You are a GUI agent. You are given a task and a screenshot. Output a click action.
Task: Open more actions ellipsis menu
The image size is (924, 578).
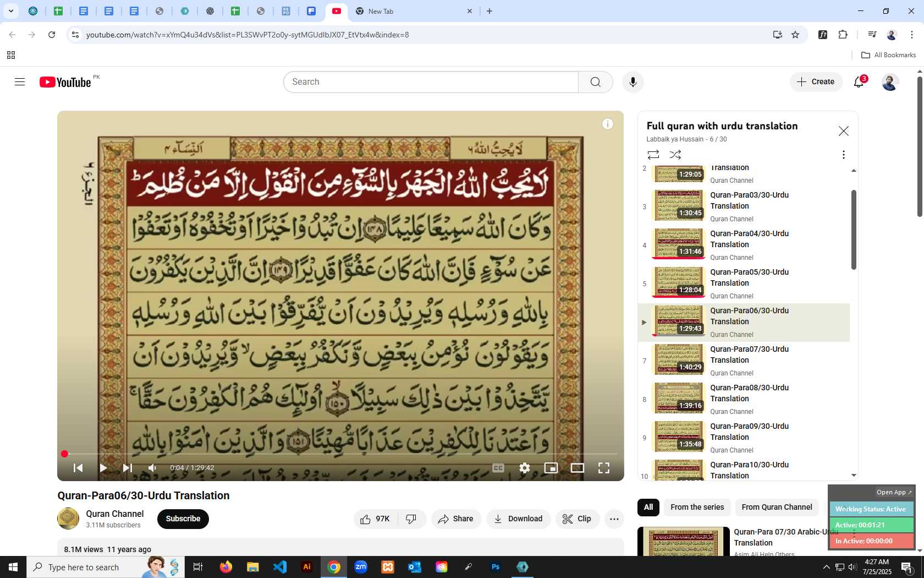tap(614, 519)
